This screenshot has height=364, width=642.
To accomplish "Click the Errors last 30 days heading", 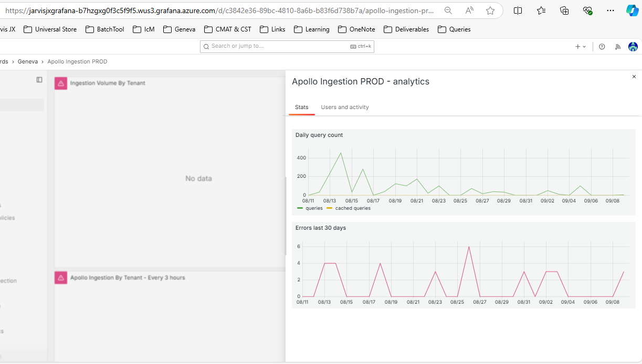I will tap(321, 228).
